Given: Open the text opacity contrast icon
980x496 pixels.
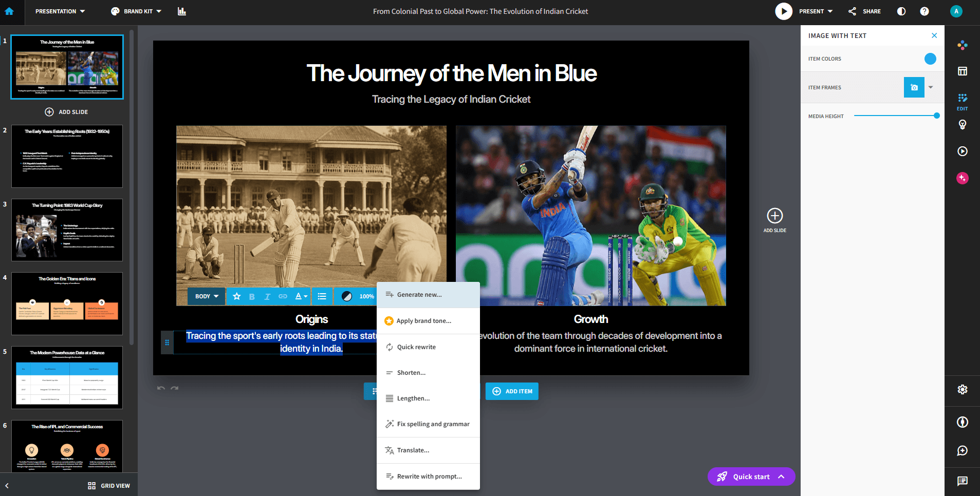Looking at the screenshot, I should coord(347,296).
